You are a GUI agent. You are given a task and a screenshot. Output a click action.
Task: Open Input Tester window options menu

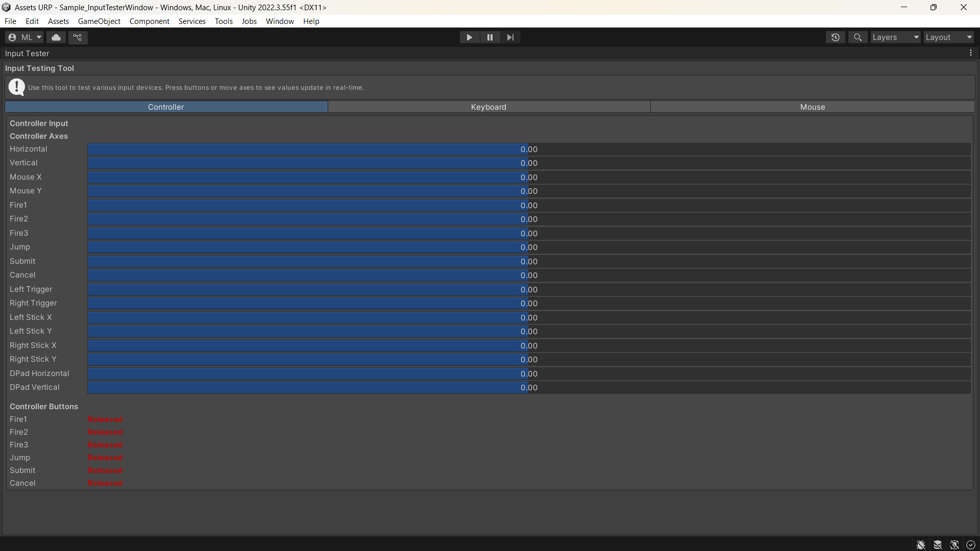[971, 53]
